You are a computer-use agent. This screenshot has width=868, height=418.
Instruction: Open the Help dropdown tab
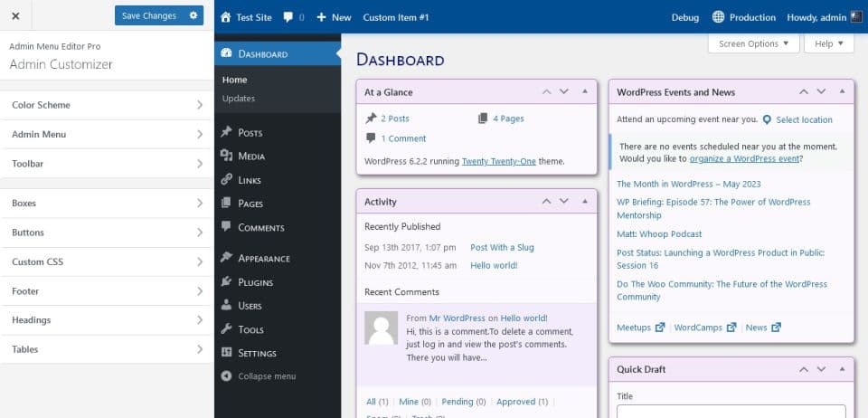pyautogui.click(x=829, y=43)
